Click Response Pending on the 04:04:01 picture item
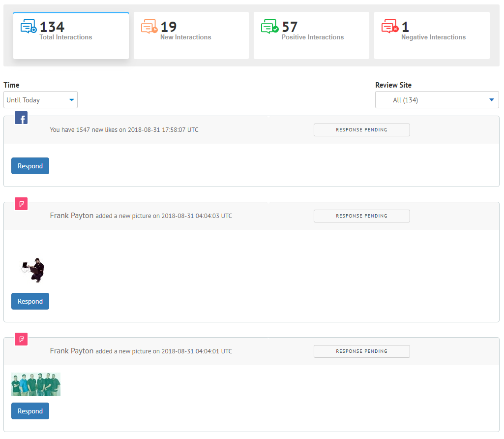Viewport: 504px width, 439px height. tap(361, 351)
